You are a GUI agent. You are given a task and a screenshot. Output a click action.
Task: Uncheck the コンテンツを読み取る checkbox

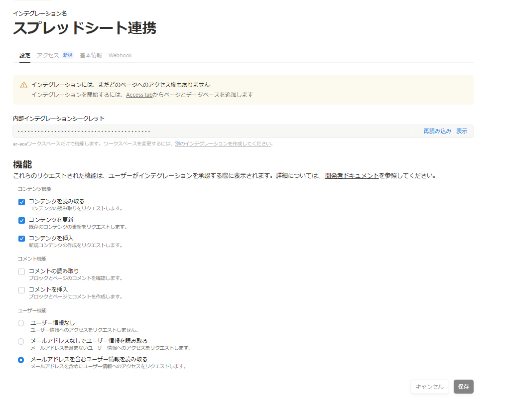point(21,202)
